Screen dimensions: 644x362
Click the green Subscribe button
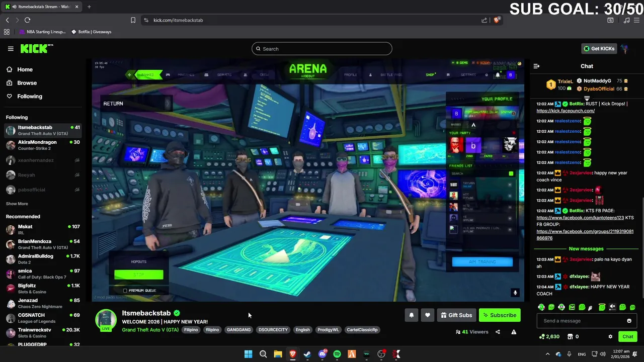point(500,315)
